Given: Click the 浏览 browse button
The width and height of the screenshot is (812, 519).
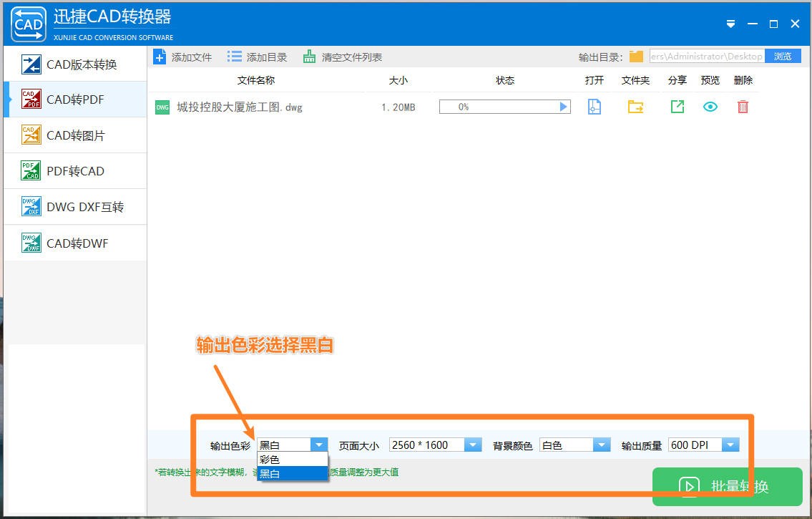Looking at the screenshot, I should click(783, 56).
